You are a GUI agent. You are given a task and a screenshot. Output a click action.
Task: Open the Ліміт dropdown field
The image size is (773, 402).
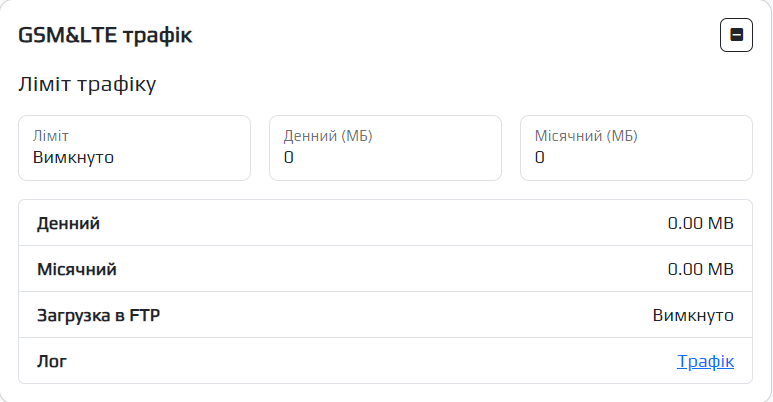[134, 148]
